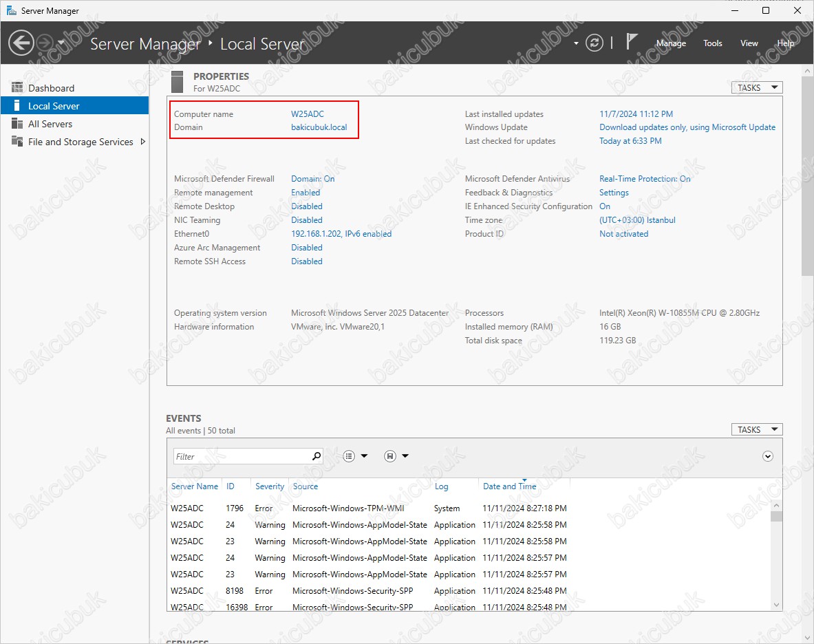Click the Azure Arc Management Disabled link

click(306, 248)
